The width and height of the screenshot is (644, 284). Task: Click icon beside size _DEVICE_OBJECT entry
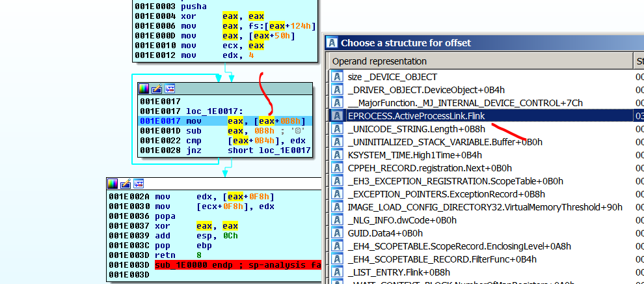coord(337,77)
